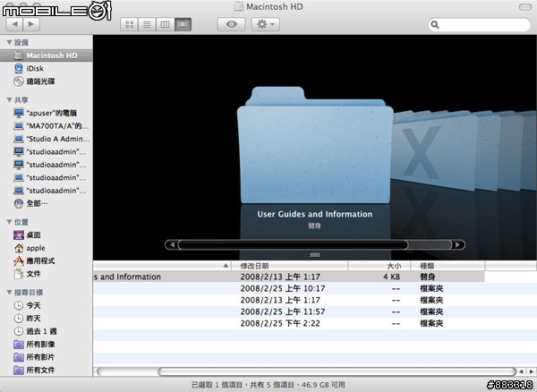537x392 pixels.
Task: Click the 4 KB size cell
Action: pyautogui.click(x=391, y=277)
